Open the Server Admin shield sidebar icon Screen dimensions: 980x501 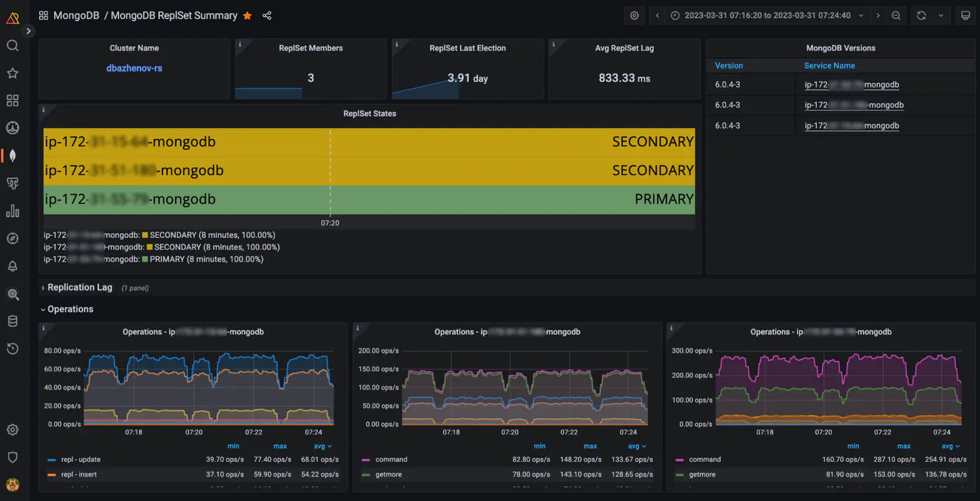click(12, 457)
